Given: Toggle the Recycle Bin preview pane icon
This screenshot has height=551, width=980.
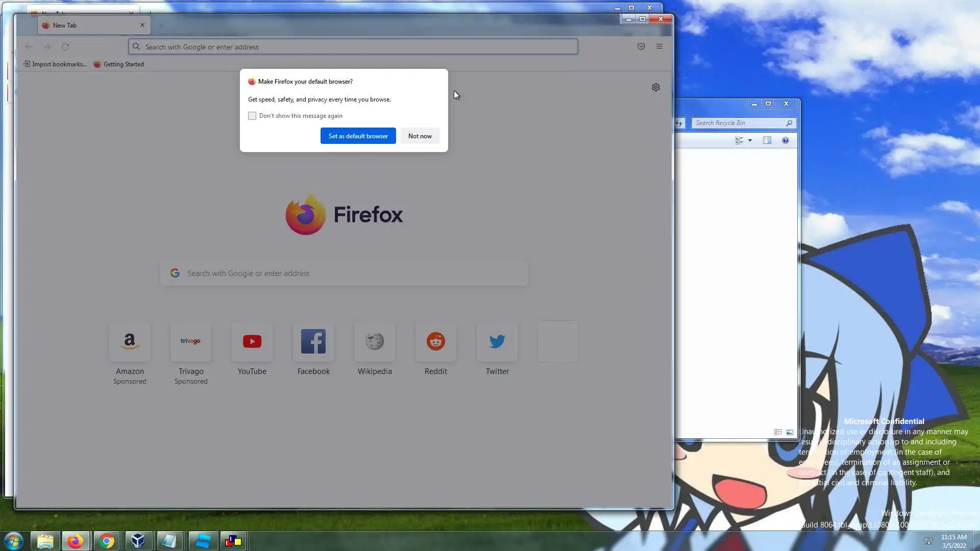Looking at the screenshot, I should click(767, 140).
